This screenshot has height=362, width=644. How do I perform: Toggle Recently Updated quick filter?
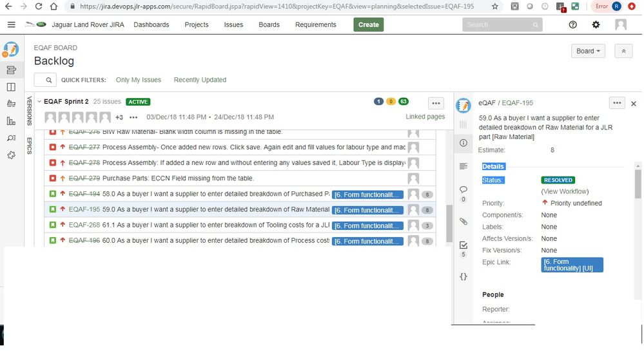coord(200,80)
